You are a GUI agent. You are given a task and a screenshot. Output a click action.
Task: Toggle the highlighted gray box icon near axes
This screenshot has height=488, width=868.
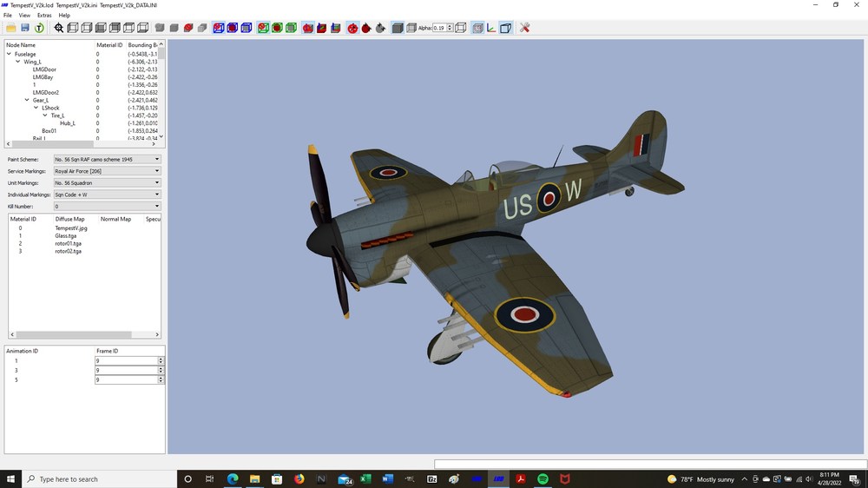pyautogui.click(x=477, y=28)
